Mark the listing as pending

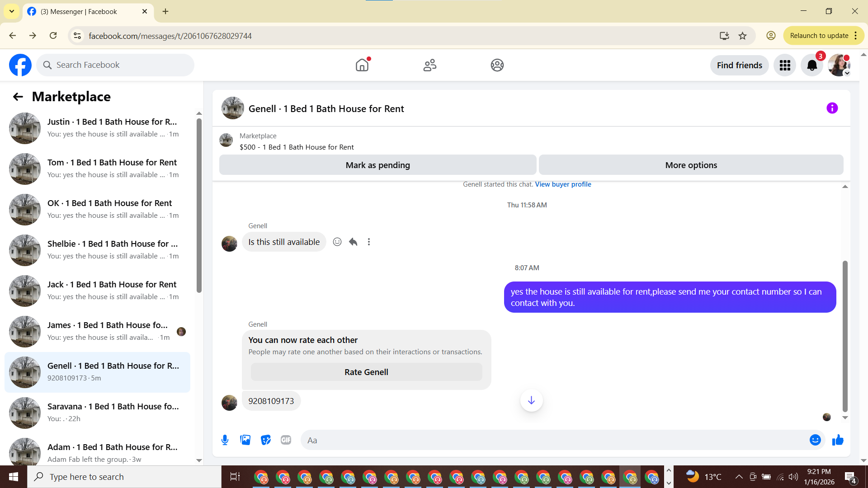(377, 165)
